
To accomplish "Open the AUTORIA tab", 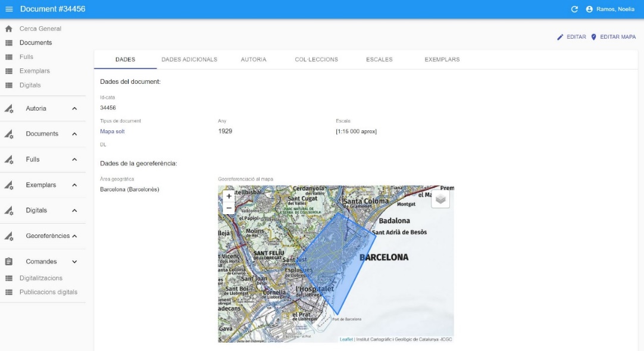I will click(x=254, y=59).
